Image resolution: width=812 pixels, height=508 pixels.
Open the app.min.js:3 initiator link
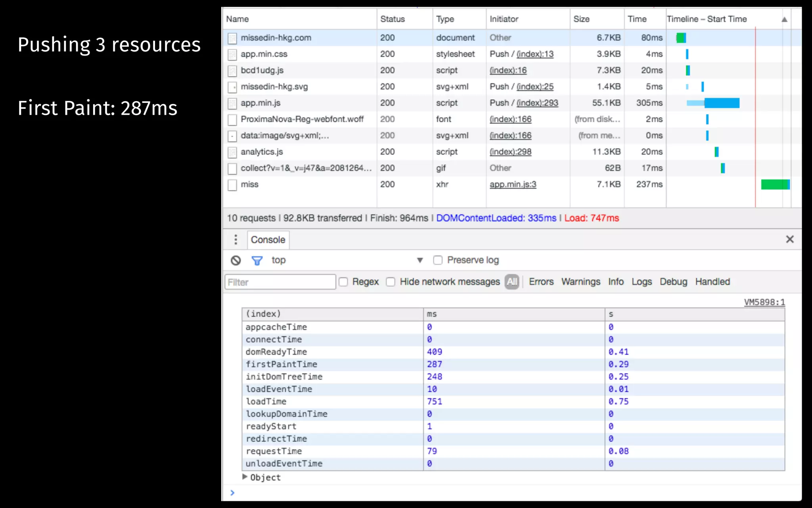pyautogui.click(x=513, y=184)
